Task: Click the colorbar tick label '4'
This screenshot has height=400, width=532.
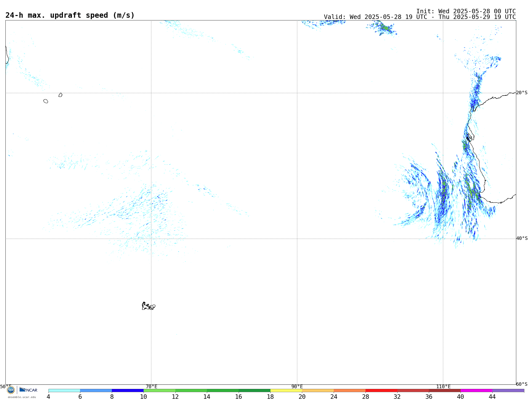Action: pyautogui.click(x=48, y=397)
